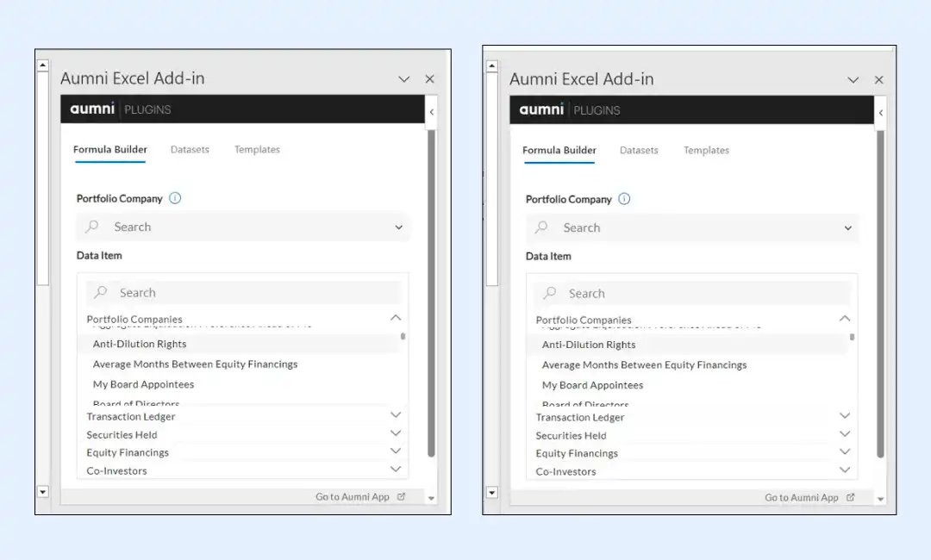The image size is (931, 560).
Task: Open right Portfolio Company dropdown arrow
Action: click(x=848, y=228)
